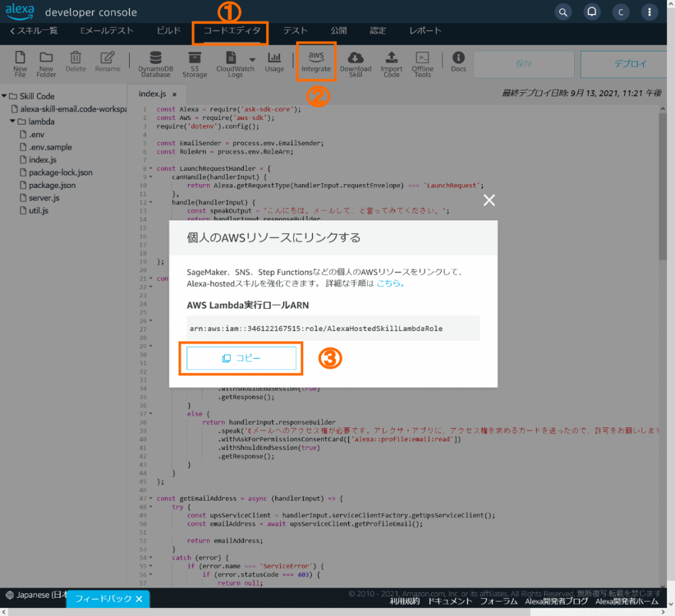Open S3 Storage from toolbar
This screenshot has width=675, height=616.
[x=194, y=64]
